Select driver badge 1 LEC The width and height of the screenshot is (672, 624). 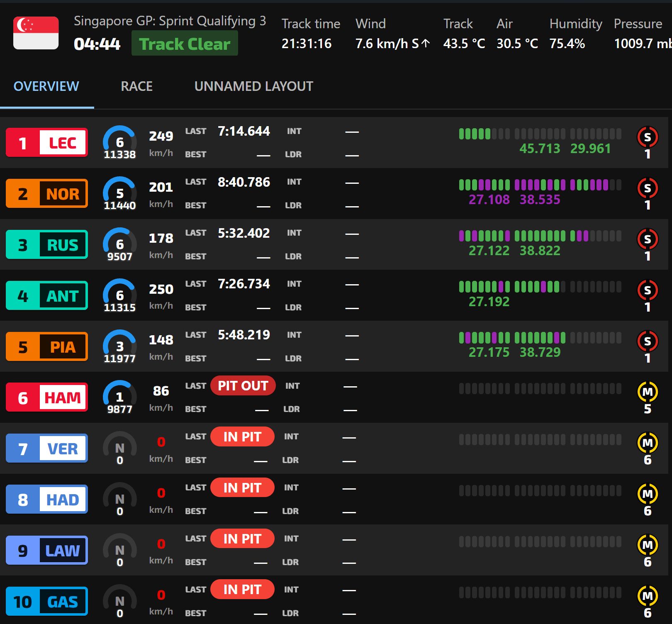click(47, 143)
